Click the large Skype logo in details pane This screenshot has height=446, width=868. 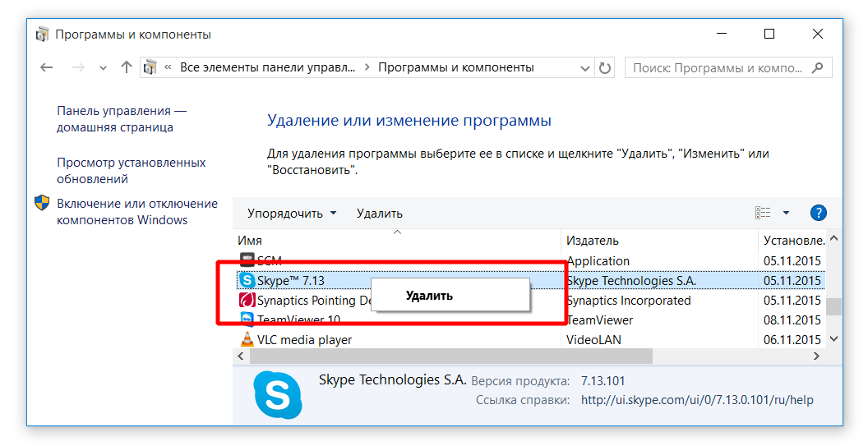click(277, 395)
